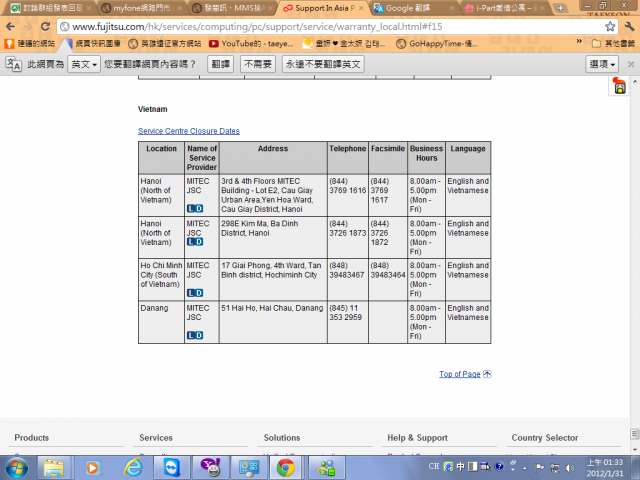Viewport: 640px width, 480px height.
Task: Go back using the browser back arrow
Action: point(11,27)
